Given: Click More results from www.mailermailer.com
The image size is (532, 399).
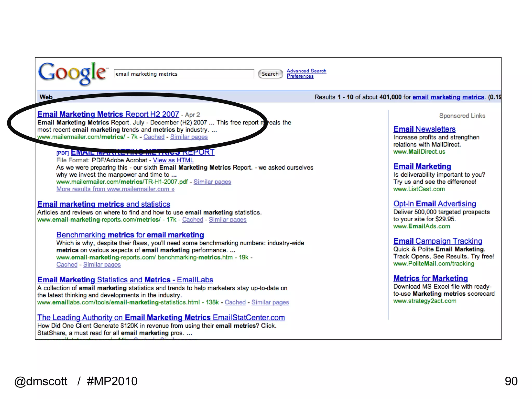Looking at the screenshot, I should pos(115,189).
